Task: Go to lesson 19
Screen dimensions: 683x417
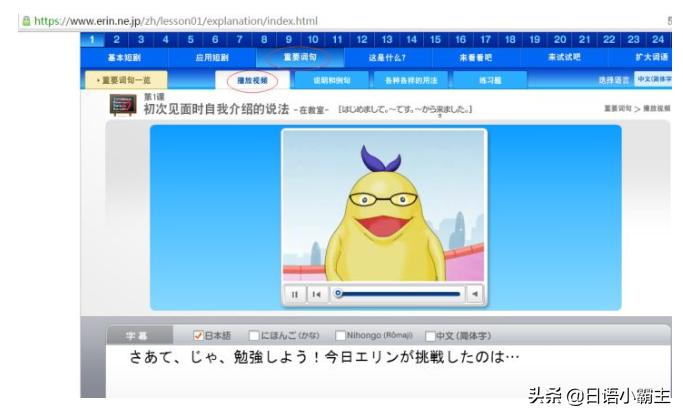Action: click(x=534, y=40)
